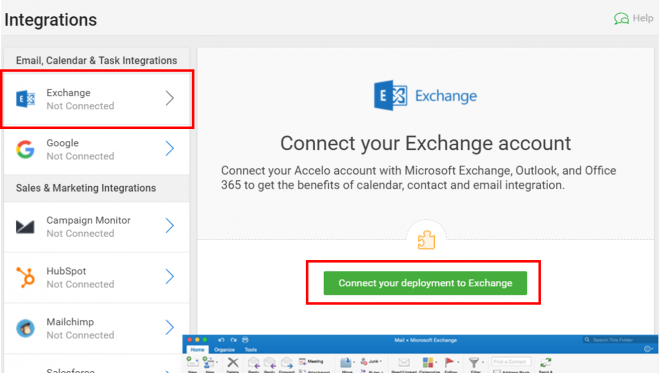Expand the Google row chevron
The height and width of the screenshot is (373, 659).
click(x=169, y=148)
